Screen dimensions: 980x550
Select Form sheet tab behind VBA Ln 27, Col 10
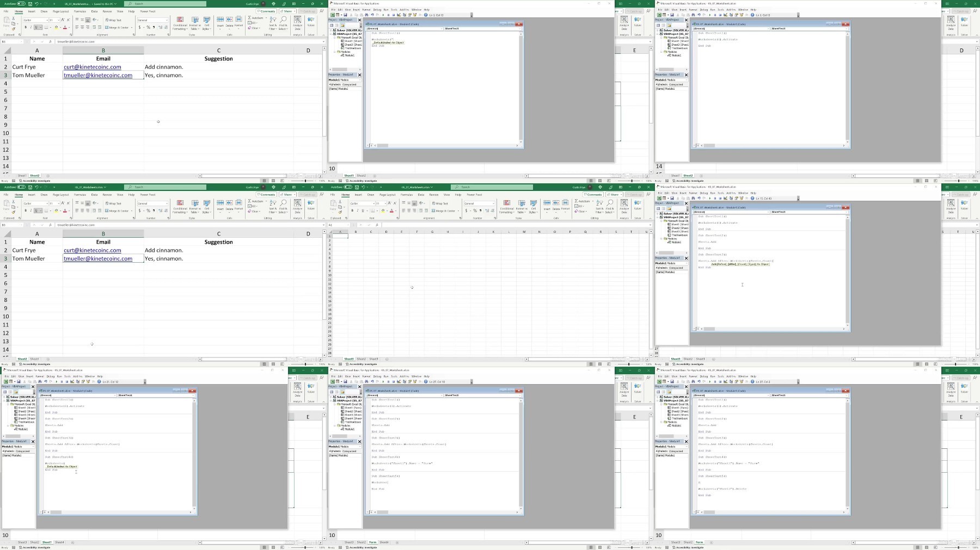coord(372,542)
